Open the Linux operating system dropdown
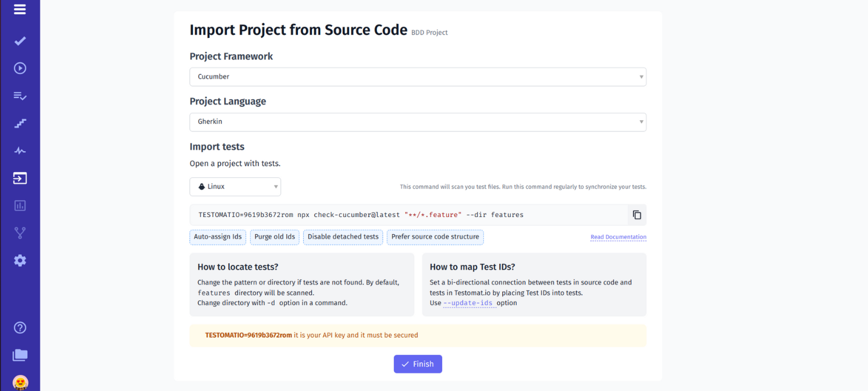The height and width of the screenshot is (391, 868). click(x=235, y=186)
